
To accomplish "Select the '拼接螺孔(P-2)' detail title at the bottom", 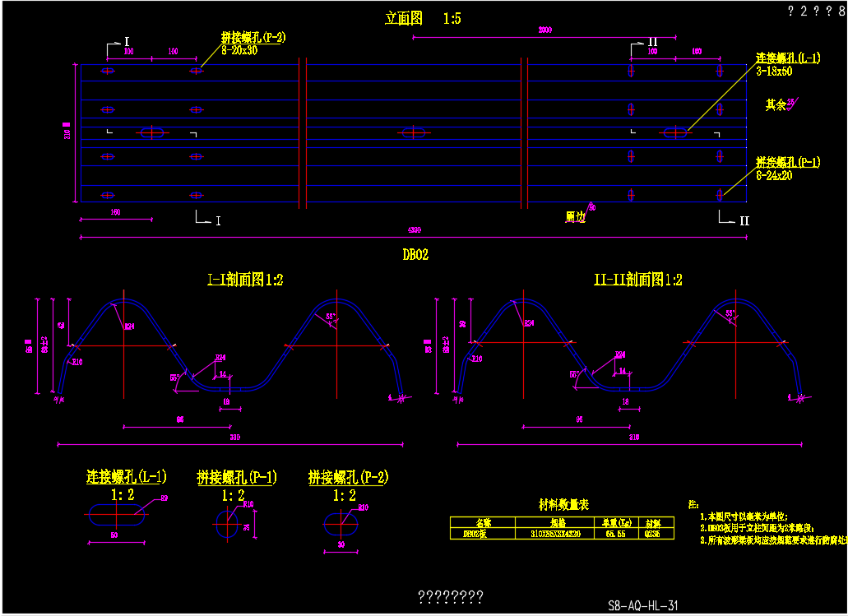I will [x=348, y=478].
